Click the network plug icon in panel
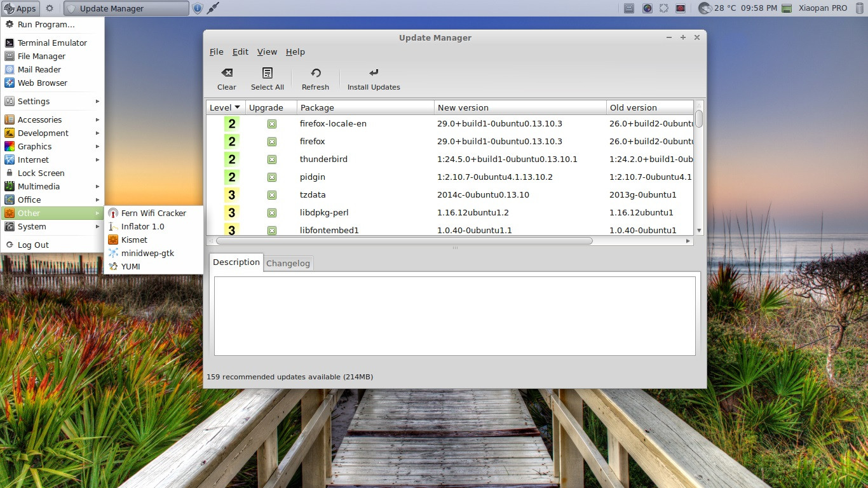This screenshot has width=868, height=488. tap(214, 8)
